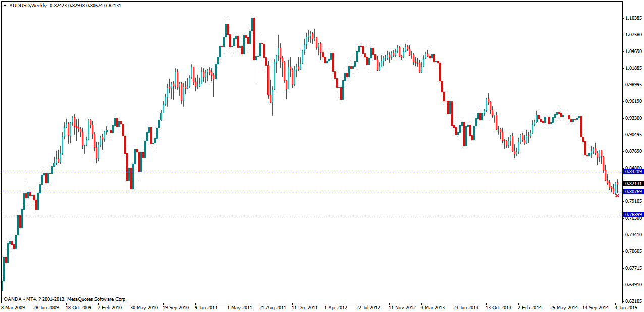Click the black current price label 0.82131

tap(633, 183)
